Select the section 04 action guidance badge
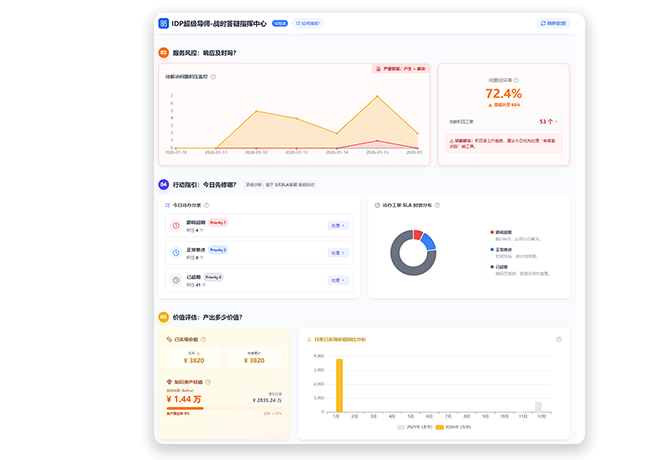Screen dimensions: 666x460 point(163,184)
